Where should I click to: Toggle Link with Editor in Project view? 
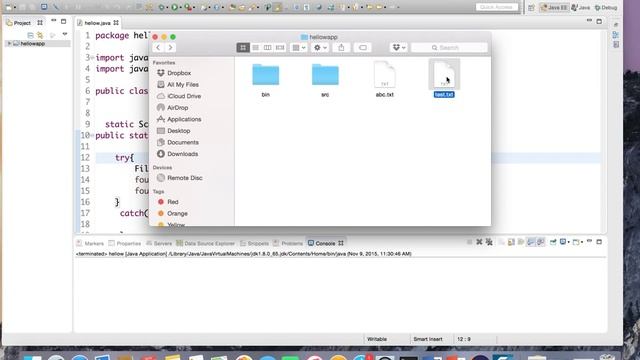tap(40, 35)
